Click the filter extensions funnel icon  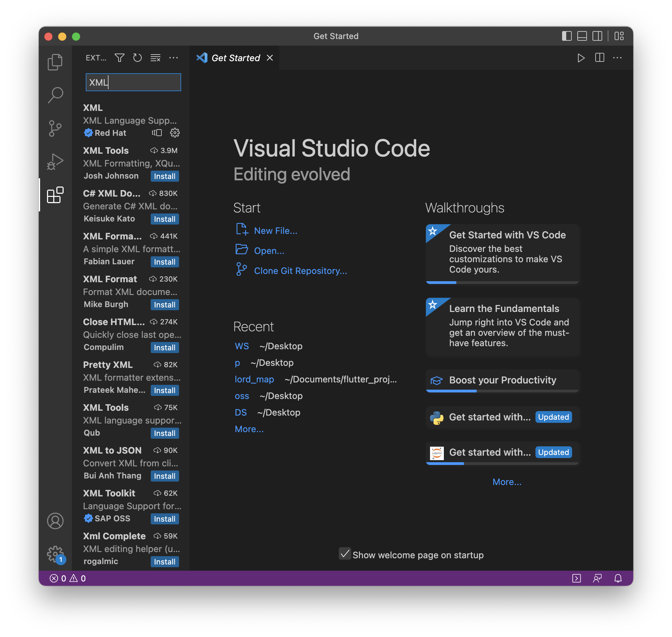pos(120,58)
